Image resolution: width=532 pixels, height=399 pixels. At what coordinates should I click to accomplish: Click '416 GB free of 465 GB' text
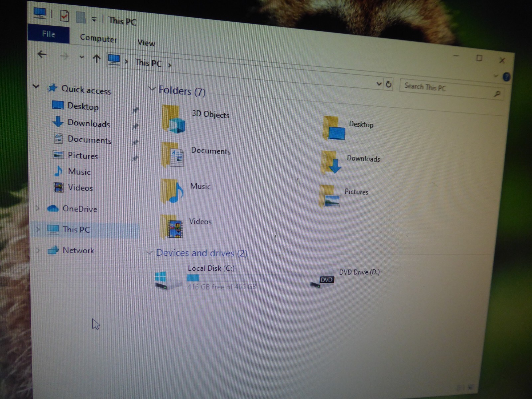(221, 286)
